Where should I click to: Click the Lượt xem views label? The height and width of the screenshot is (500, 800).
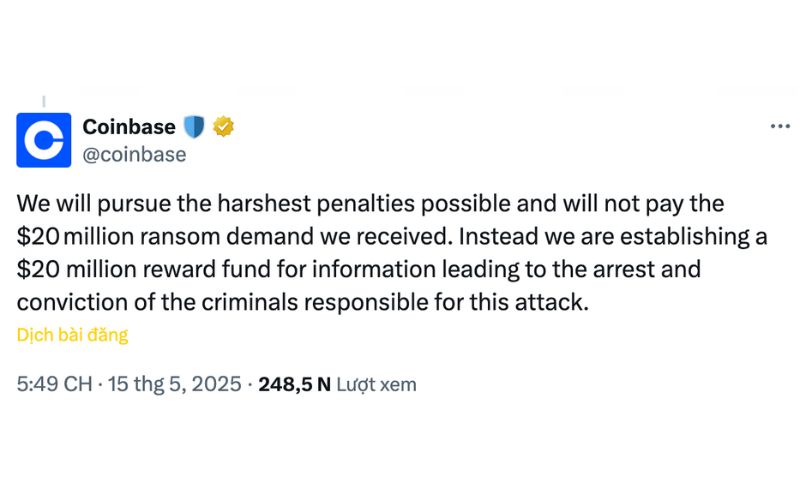[377, 384]
